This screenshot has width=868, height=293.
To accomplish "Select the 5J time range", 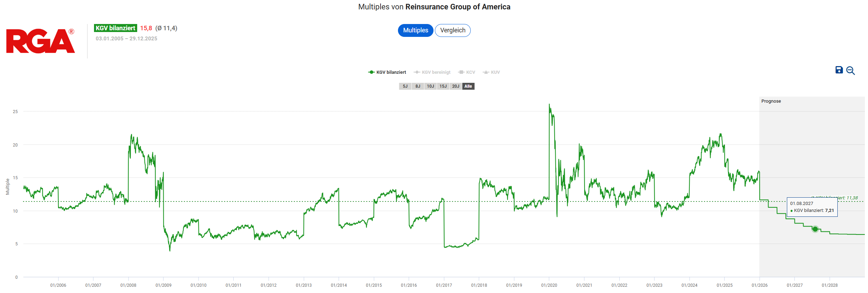I will 405,86.
